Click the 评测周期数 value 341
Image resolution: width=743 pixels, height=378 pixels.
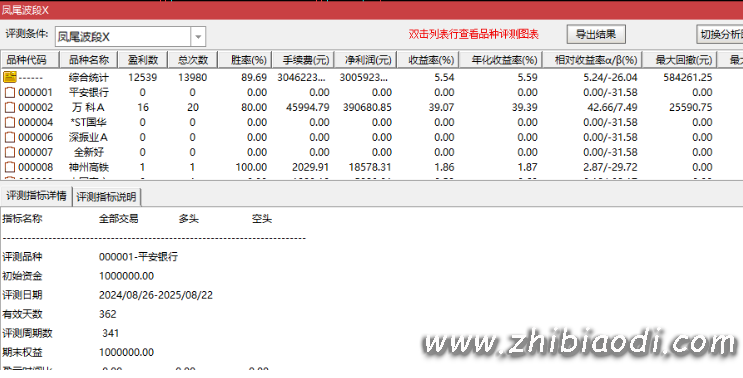coord(110,333)
